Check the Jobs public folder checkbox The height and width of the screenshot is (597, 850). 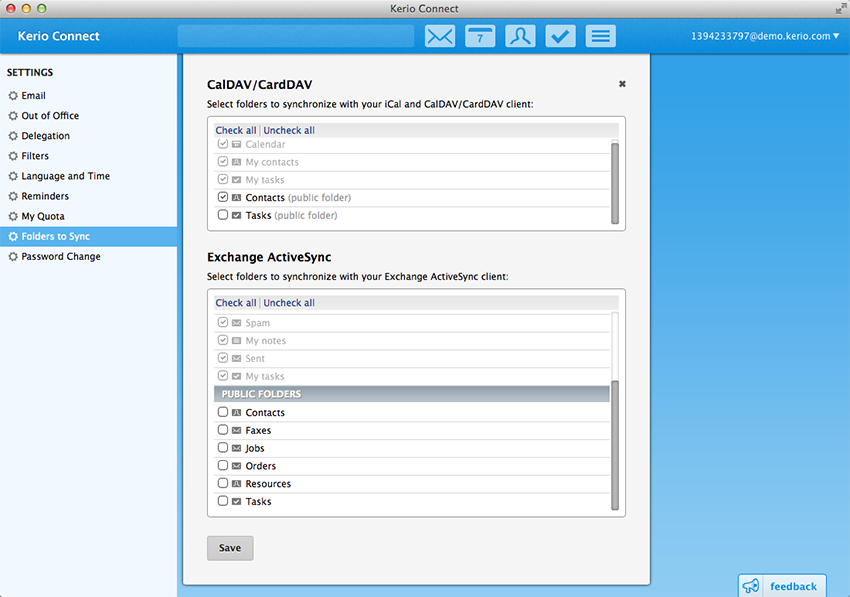pos(223,447)
